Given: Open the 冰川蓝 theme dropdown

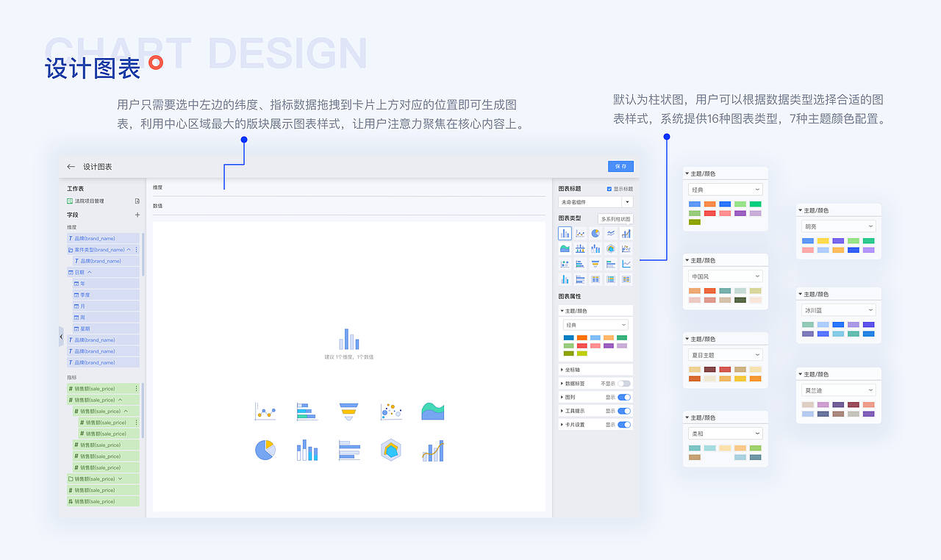Looking at the screenshot, I should point(839,310).
